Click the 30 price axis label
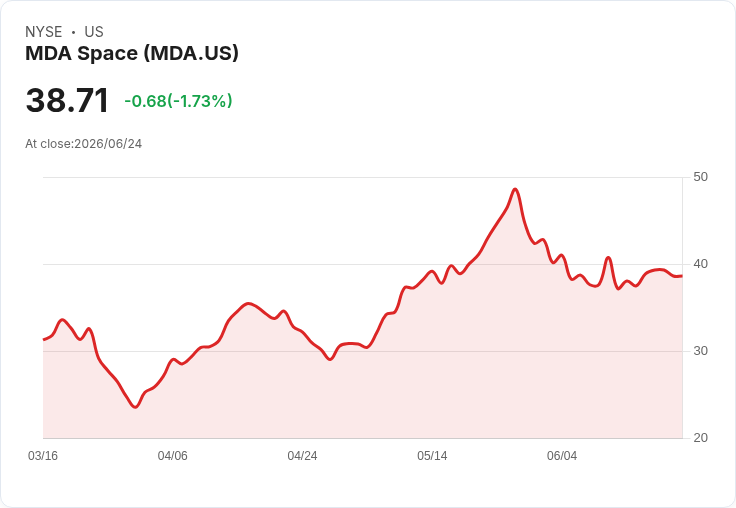Screen dimensions: 736x508 (700, 351)
